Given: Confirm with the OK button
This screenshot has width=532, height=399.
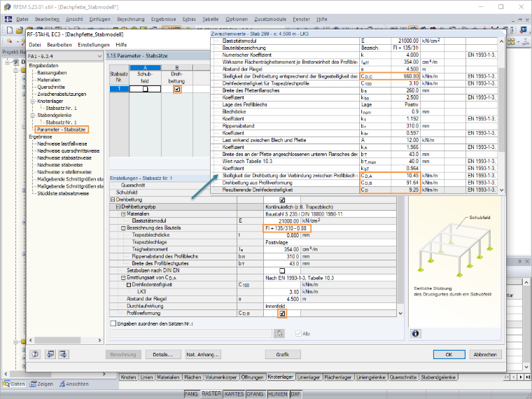Looking at the screenshot, I should point(449,355).
